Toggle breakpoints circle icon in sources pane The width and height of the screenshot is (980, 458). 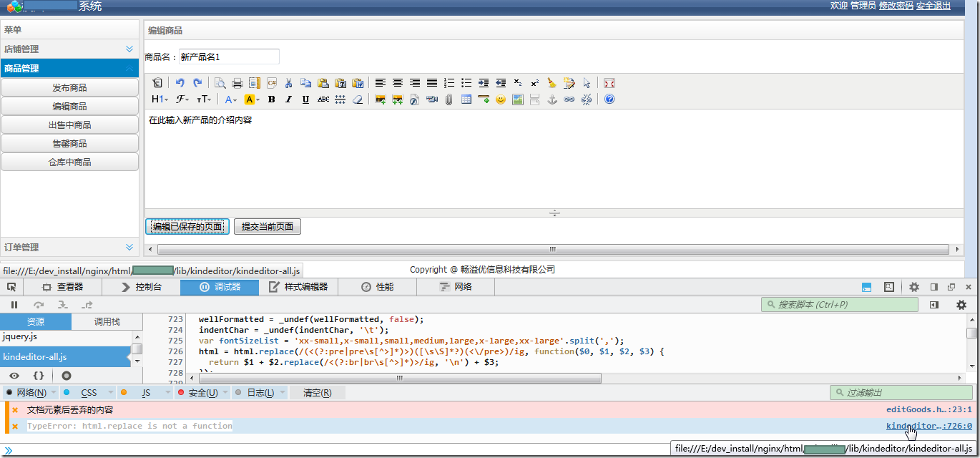[66, 375]
